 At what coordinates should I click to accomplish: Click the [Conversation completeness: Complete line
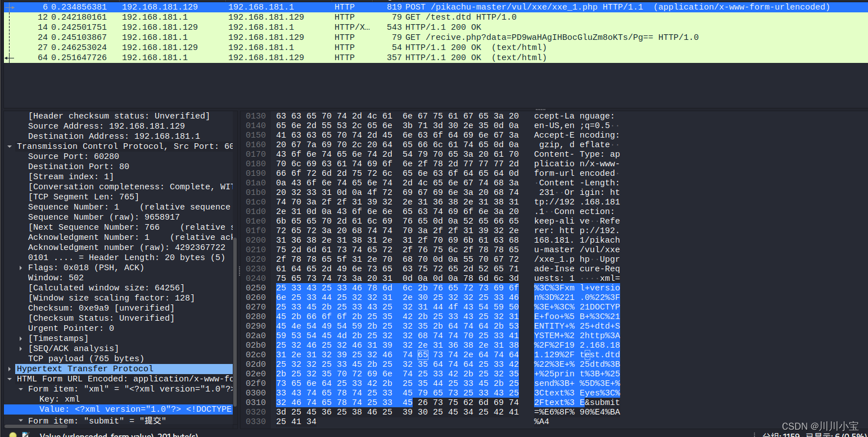point(130,186)
